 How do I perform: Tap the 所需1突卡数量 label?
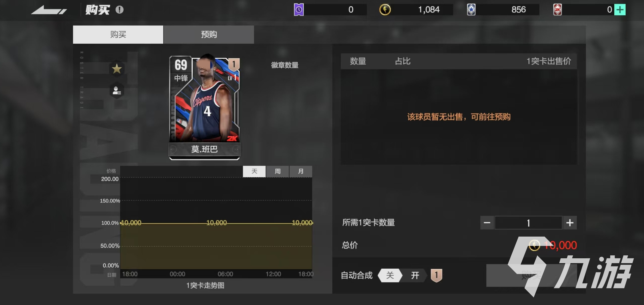pyautogui.click(x=368, y=223)
